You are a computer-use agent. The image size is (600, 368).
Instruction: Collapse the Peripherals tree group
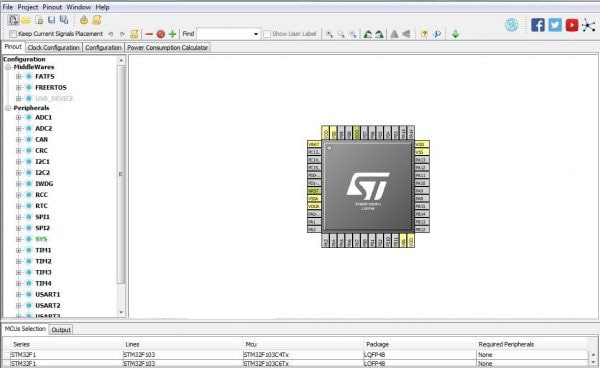coord(8,108)
